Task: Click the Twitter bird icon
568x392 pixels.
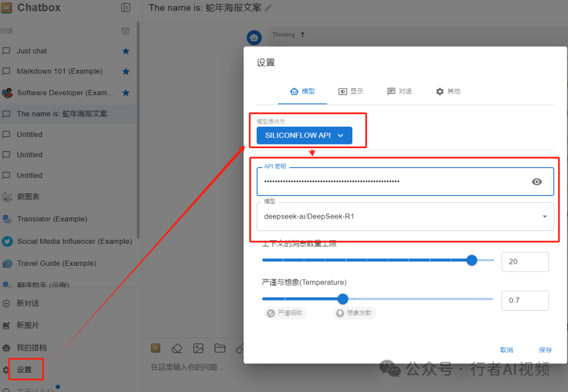Action: coord(7,241)
